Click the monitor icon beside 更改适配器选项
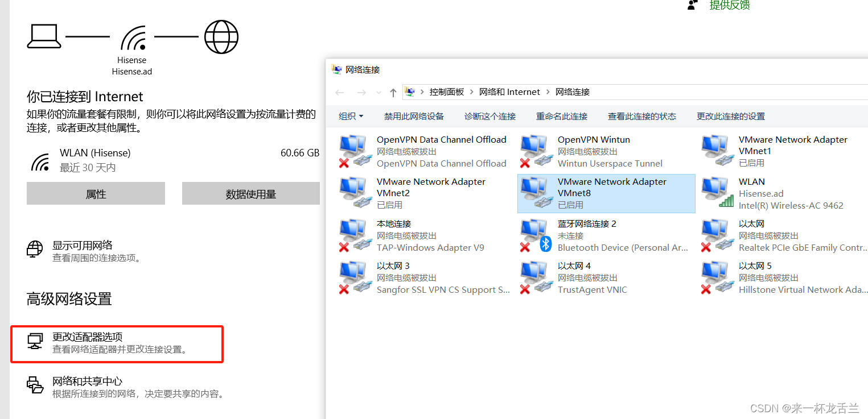 click(x=35, y=341)
